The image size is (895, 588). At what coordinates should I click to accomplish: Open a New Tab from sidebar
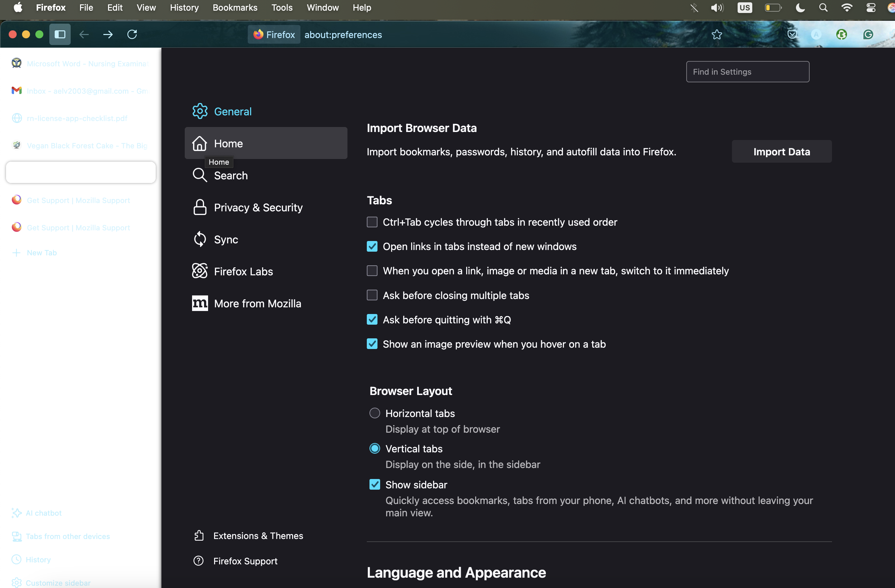tap(35, 253)
